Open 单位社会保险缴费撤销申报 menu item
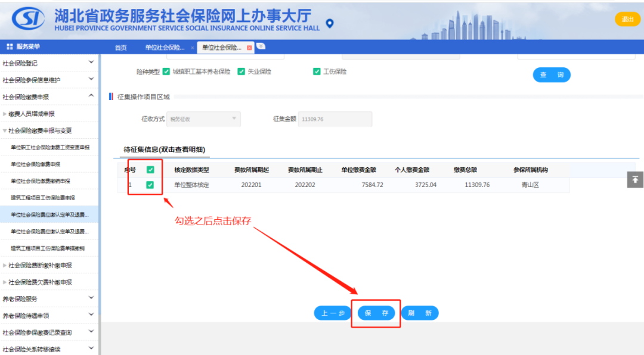644x355 pixels. click(41, 181)
